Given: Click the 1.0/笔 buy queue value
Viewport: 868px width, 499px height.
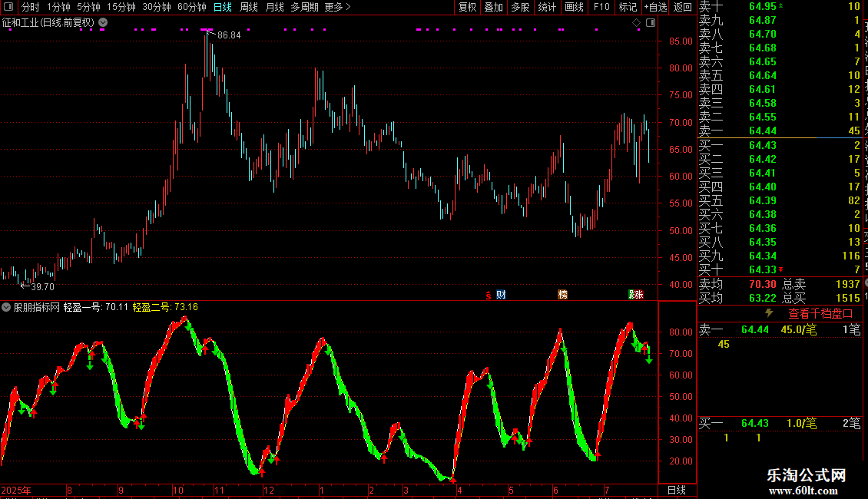Looking at the screenshot, I should [802, 424].
